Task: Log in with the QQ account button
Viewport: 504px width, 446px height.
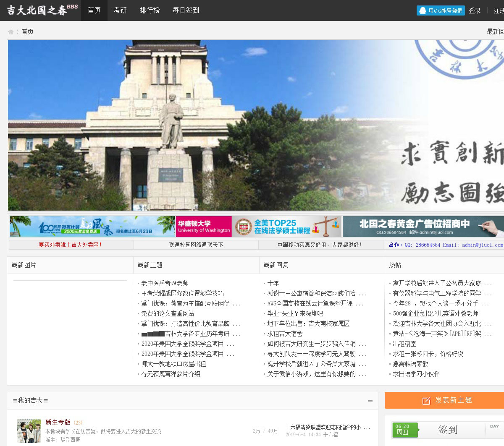Action: [441, 10]
